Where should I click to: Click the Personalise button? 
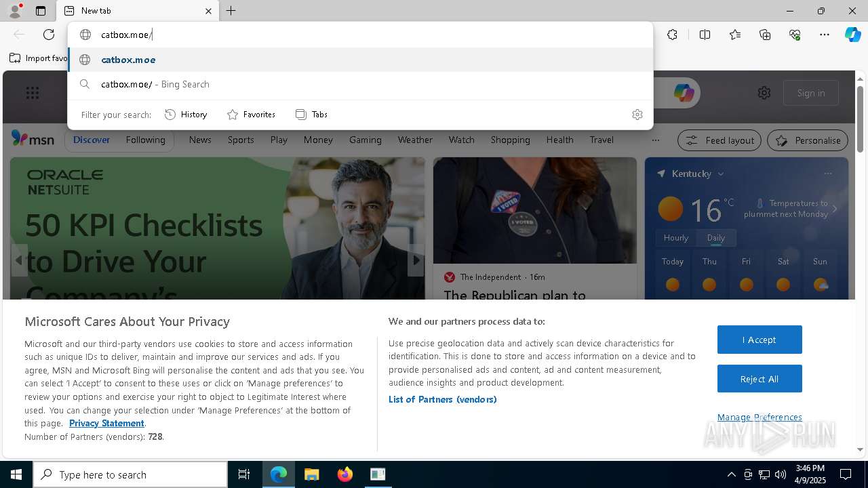point(808,140)
